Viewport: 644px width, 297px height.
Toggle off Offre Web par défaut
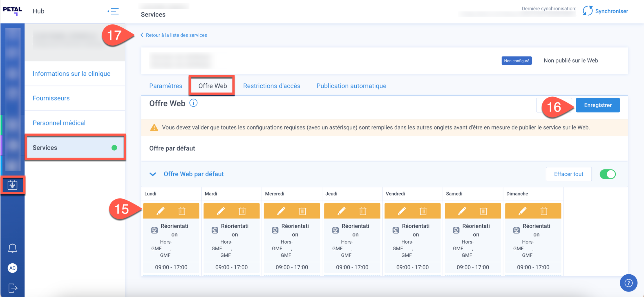607,174
